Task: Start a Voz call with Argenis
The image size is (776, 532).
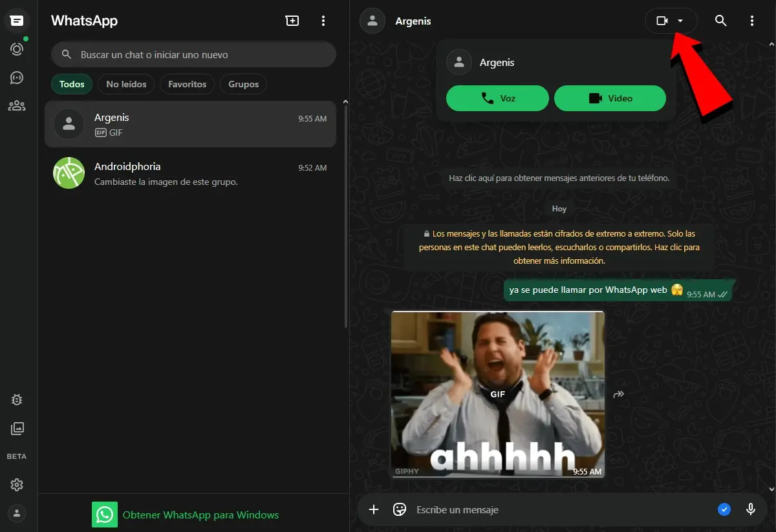Action: tap(497, 98)
